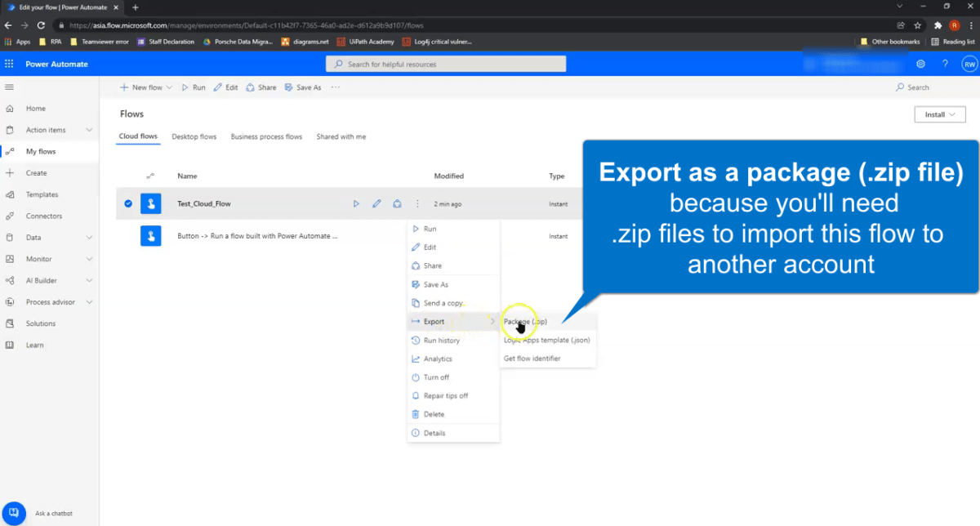Open Create in sidebar
This screenshot has height=526, width=980.
coord(36,173)
